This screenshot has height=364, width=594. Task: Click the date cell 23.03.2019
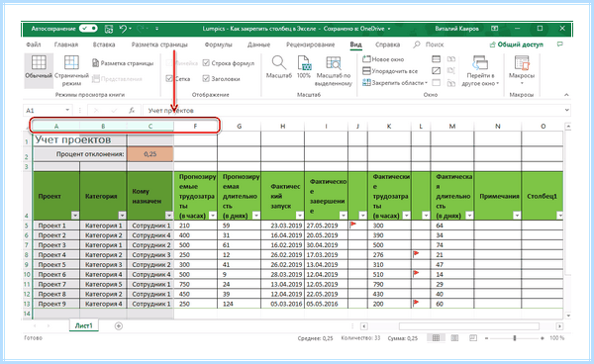282,226
